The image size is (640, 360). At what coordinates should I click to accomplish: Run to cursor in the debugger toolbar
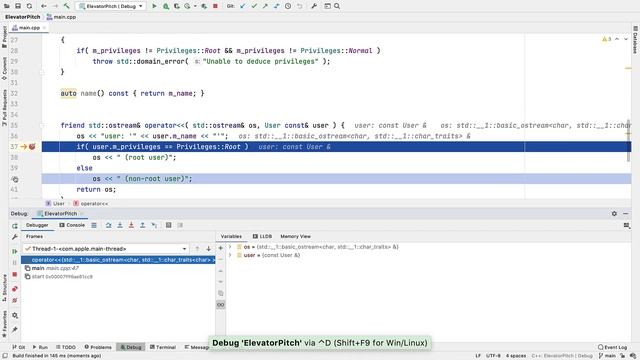(x=154, y=225)
